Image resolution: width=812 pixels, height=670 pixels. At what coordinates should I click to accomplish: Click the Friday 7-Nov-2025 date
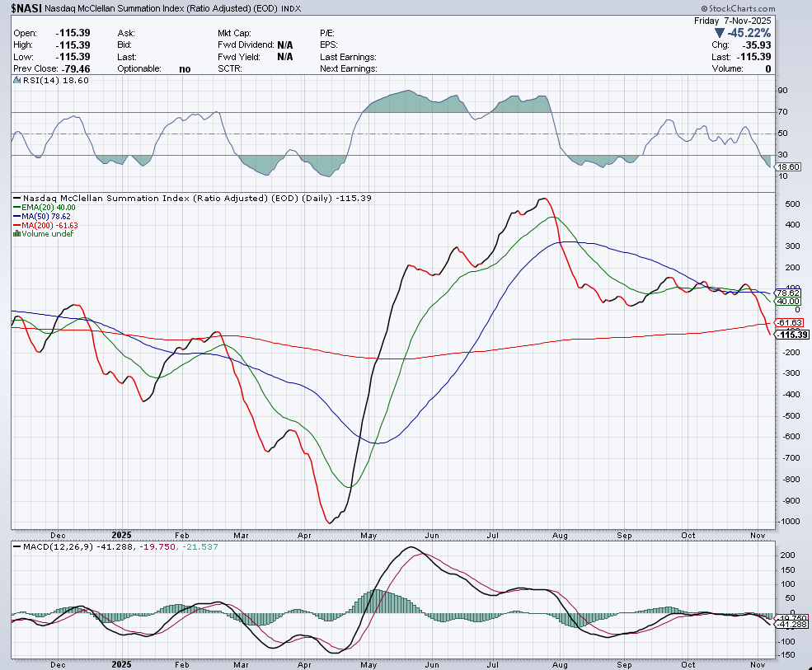732,21
